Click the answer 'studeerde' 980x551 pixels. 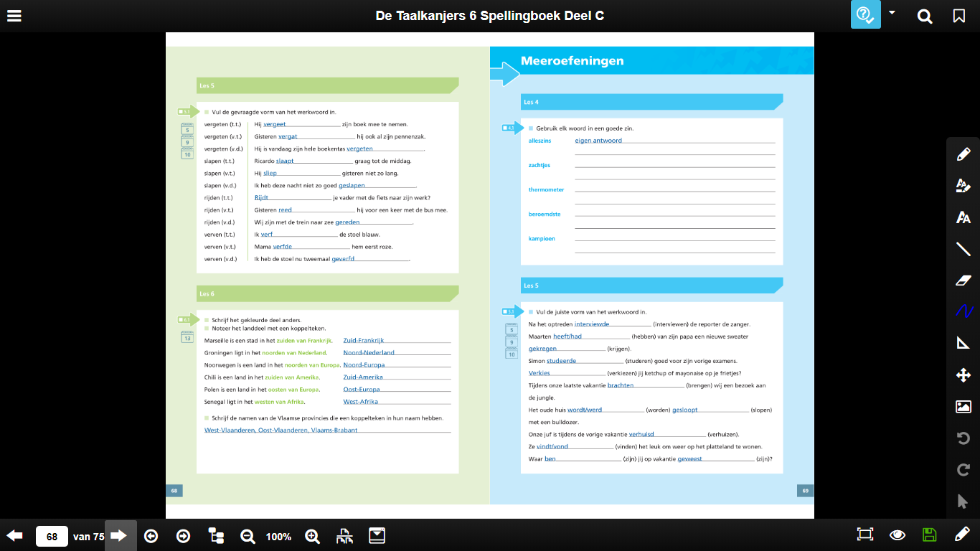pos(561,362)
